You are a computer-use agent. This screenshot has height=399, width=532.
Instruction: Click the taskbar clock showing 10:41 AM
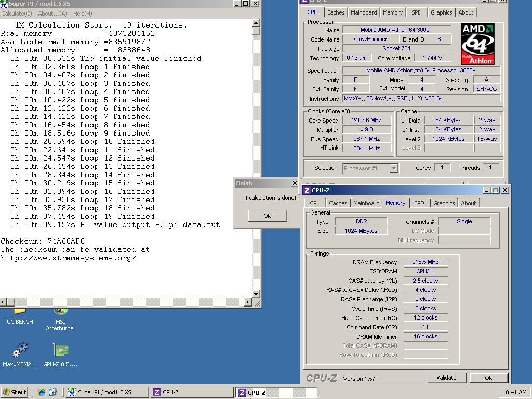pos(514,393)
